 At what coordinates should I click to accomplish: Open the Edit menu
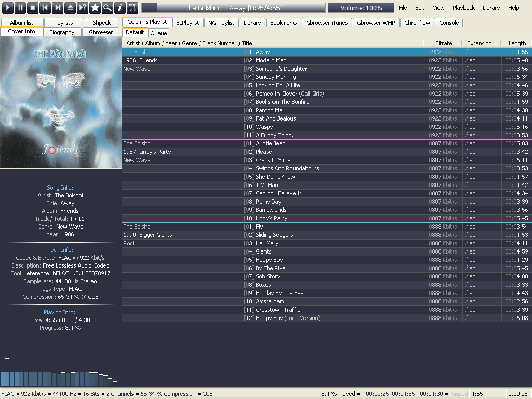pos(420,8)
